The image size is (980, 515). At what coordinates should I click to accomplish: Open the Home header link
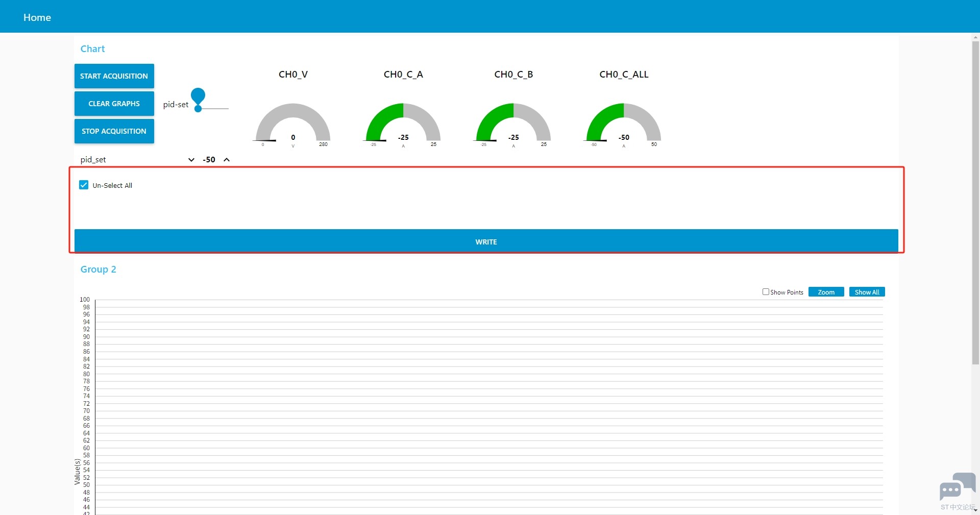click(x=37, y=17)
